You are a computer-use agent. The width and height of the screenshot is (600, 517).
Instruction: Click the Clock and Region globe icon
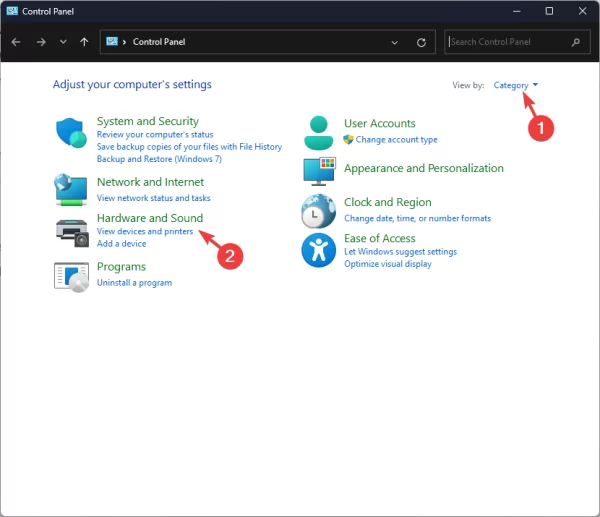318,211
